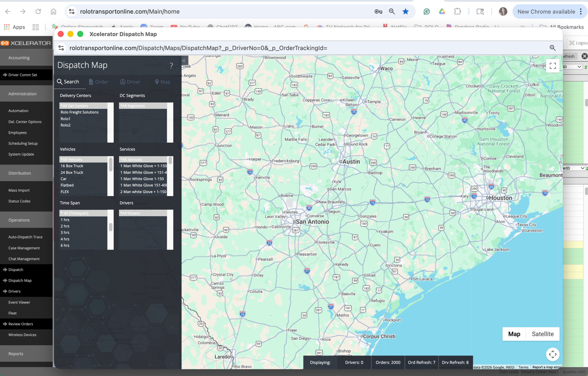This screenshot has width=588, height=376.
Task: Open the password key icon in address bar
Action: click(x=378, y=11)
